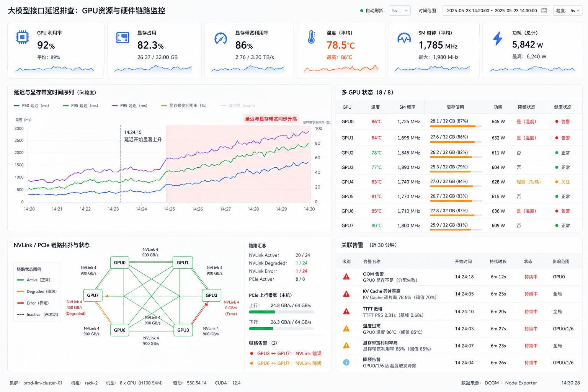Viewport: 588px width, 392px height.
Task: Select the GPU0 node in topology
Action: [120, 263]
